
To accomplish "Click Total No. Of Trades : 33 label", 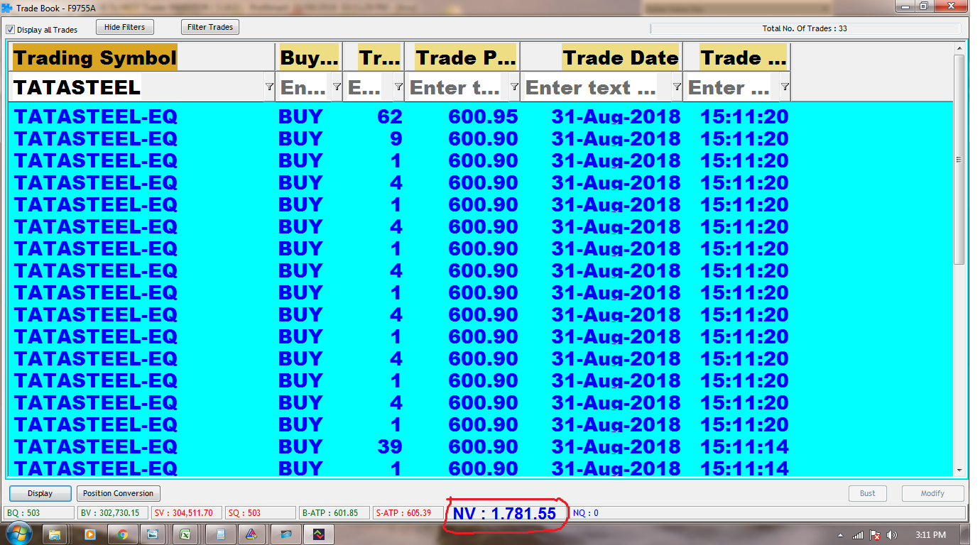I will 805,28.
